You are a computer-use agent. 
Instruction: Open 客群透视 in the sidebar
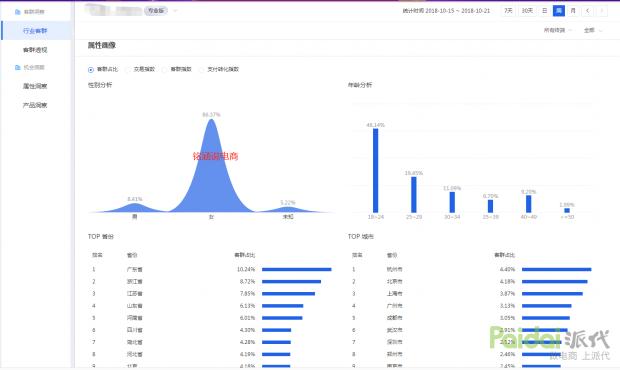point(35,50)
